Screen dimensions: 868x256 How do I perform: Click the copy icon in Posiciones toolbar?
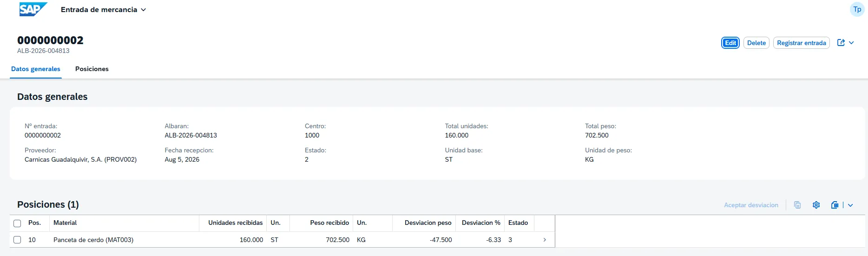tap(797, 205)
